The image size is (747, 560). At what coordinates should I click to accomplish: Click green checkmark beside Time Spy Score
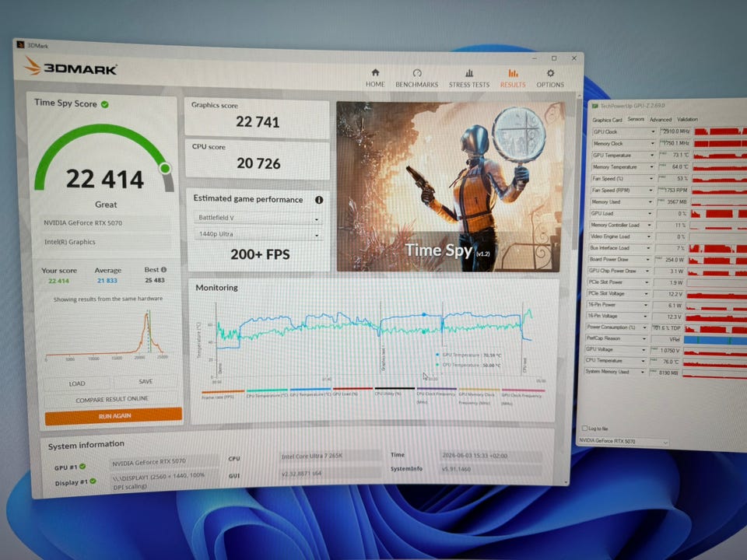(105, 104)
